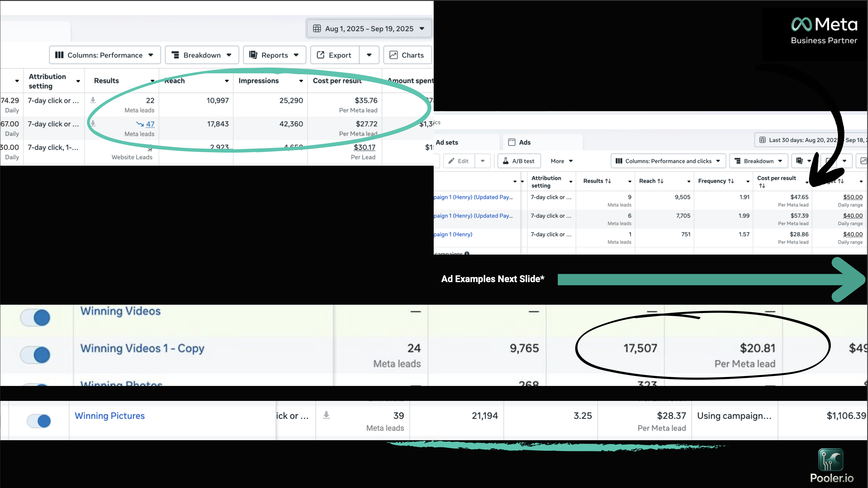868x488 pixels.
Task: Click the reports icon right of Breakdown
Action: pyautogui.click(x=799, y=161)
